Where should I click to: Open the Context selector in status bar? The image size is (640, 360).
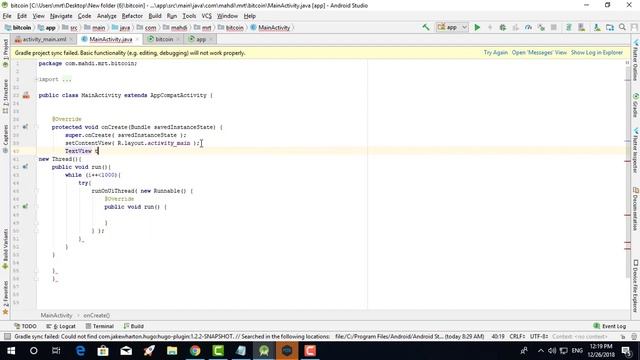tap(580, 336)
